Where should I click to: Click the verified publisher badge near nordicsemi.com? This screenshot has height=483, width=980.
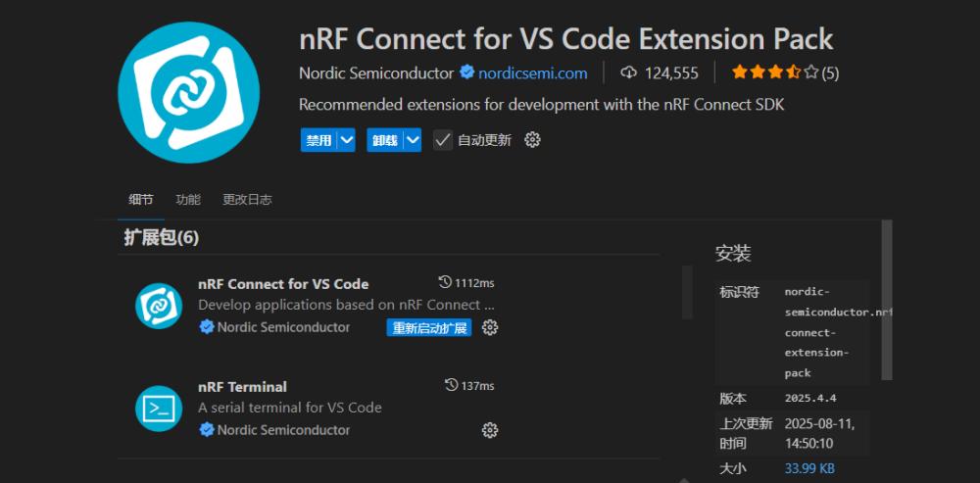pos(467,72)
